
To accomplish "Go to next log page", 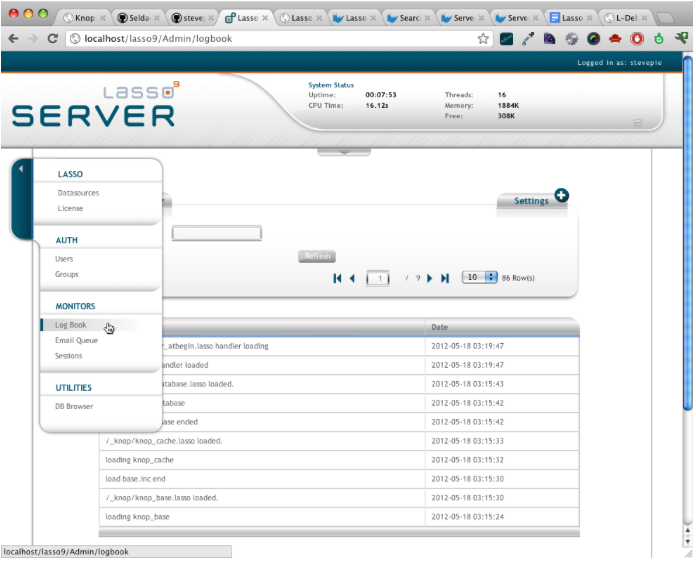I will coord(430,278).
